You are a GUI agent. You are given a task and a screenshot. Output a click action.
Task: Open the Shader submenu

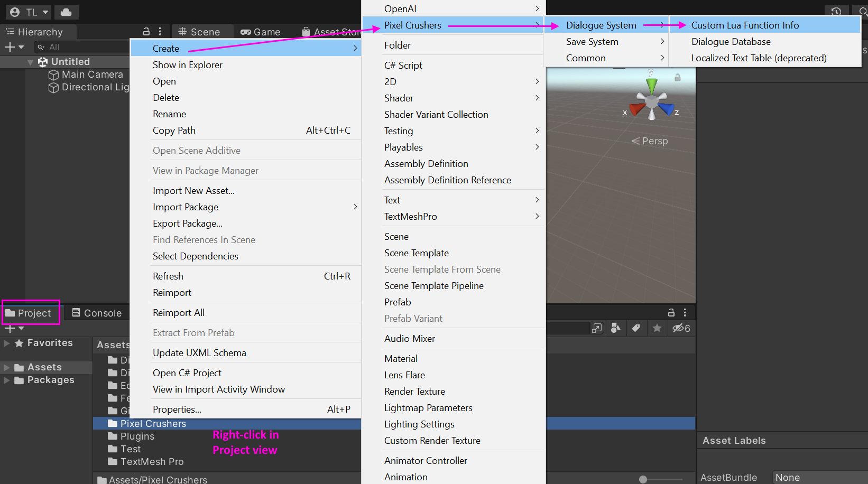click(x=453, y=98)
